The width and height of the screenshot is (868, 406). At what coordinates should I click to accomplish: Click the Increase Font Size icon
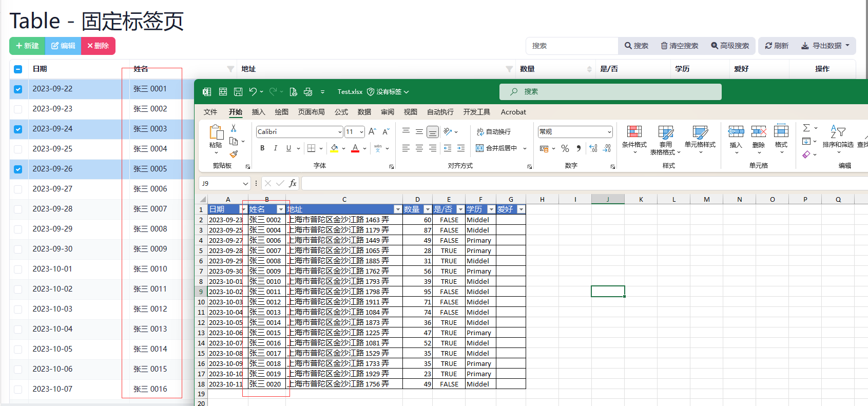373,132
